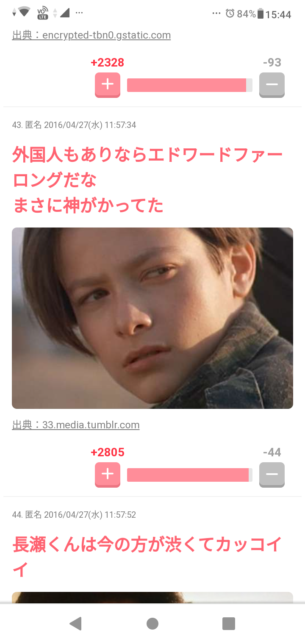
Task: Tap the 15:44 clock in status bar
Action: (x=278, y=14)
